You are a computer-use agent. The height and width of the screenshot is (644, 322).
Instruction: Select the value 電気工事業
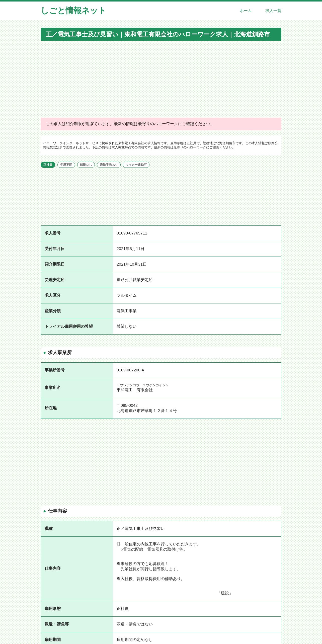[127, 311]
